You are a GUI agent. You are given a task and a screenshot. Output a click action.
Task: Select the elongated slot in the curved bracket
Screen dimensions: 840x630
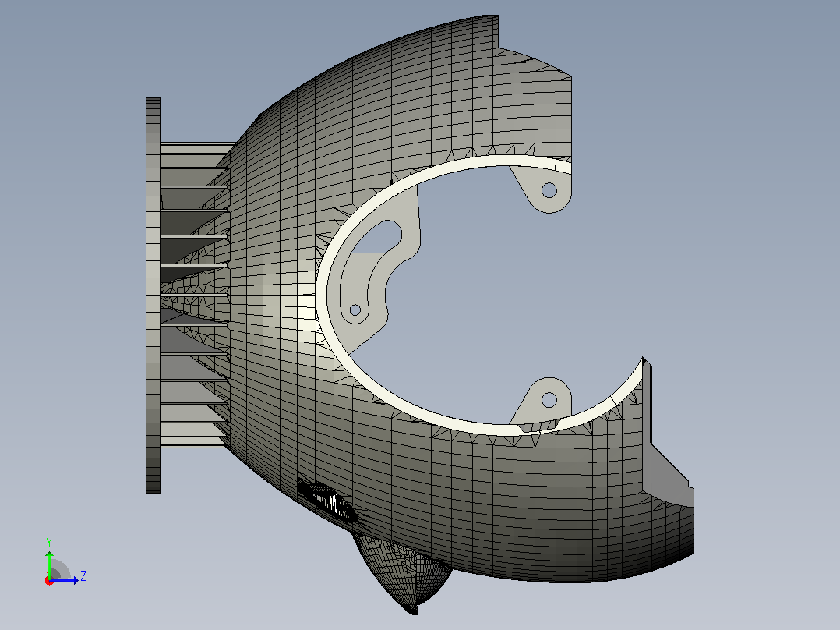click(x=377, y=238)
